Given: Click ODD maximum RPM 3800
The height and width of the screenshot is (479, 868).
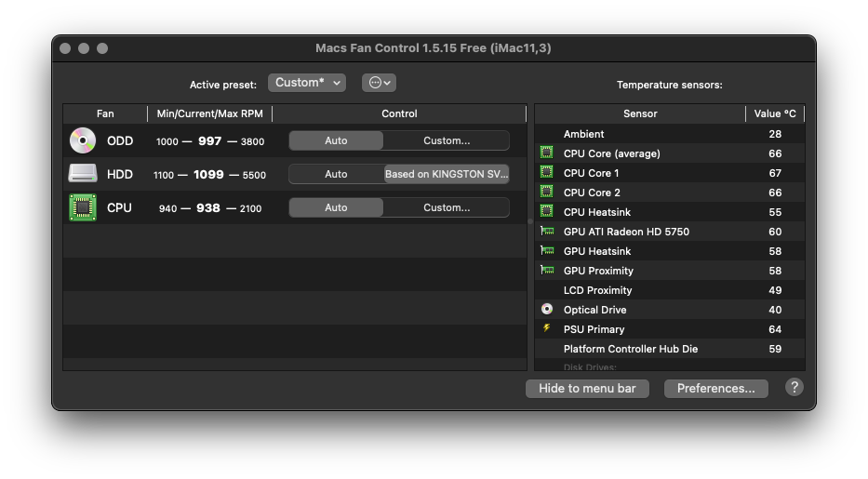Looking at the screenshot, I should pyautogui.click(x=252, y=141).
